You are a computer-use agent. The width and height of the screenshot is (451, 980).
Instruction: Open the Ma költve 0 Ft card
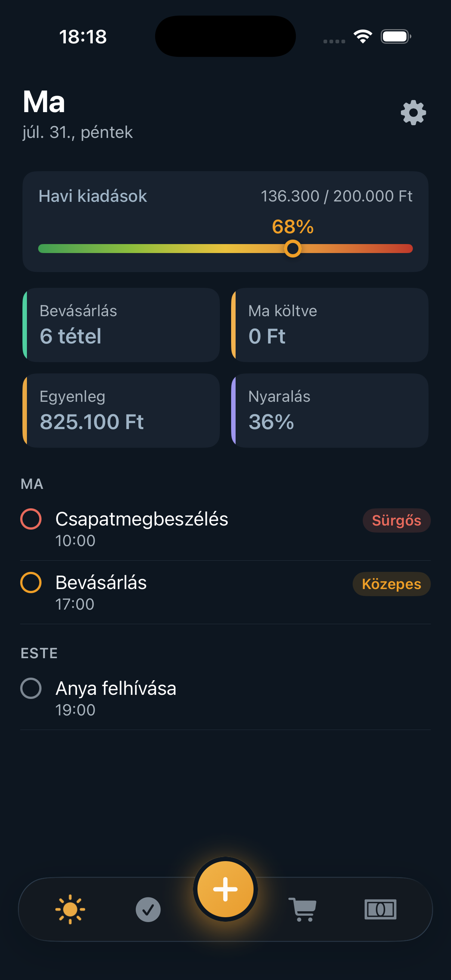click(329, 325)
